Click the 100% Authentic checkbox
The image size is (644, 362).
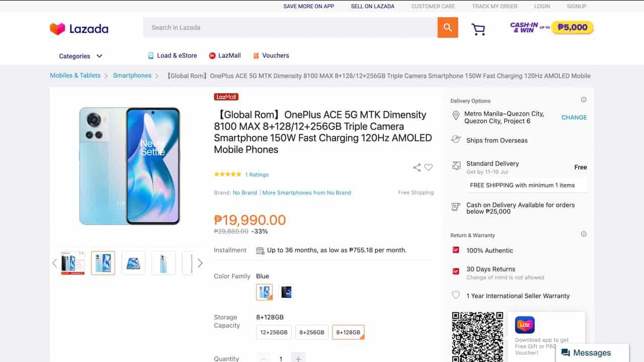pos(455,250)
